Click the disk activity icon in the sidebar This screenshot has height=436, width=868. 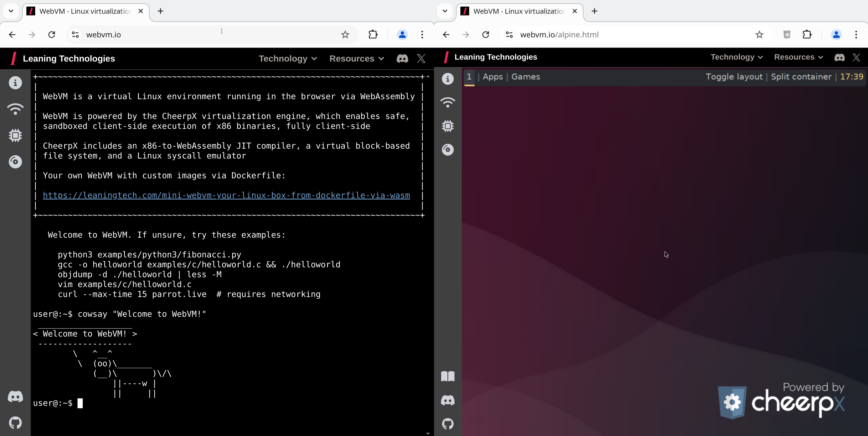click(15, 162)
